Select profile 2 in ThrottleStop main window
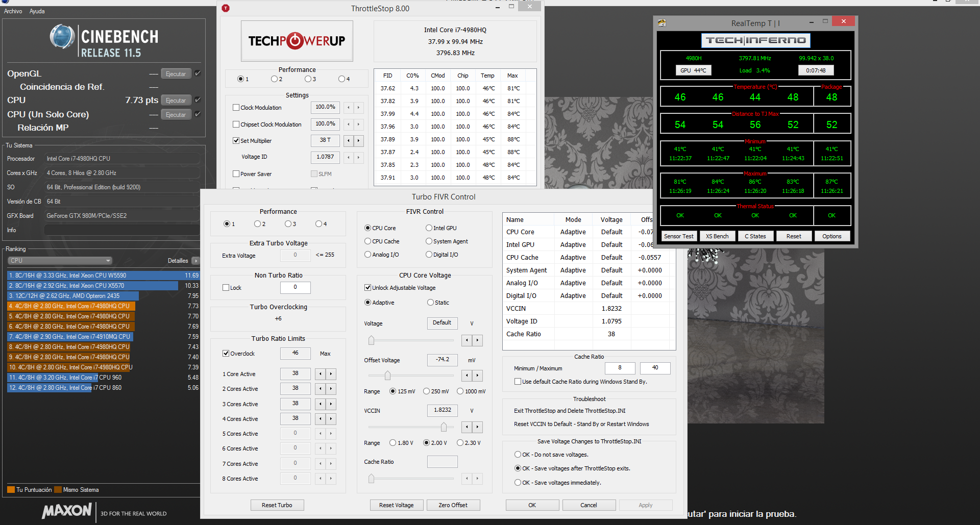The image size is (980, 525). [x=274, y=79]
